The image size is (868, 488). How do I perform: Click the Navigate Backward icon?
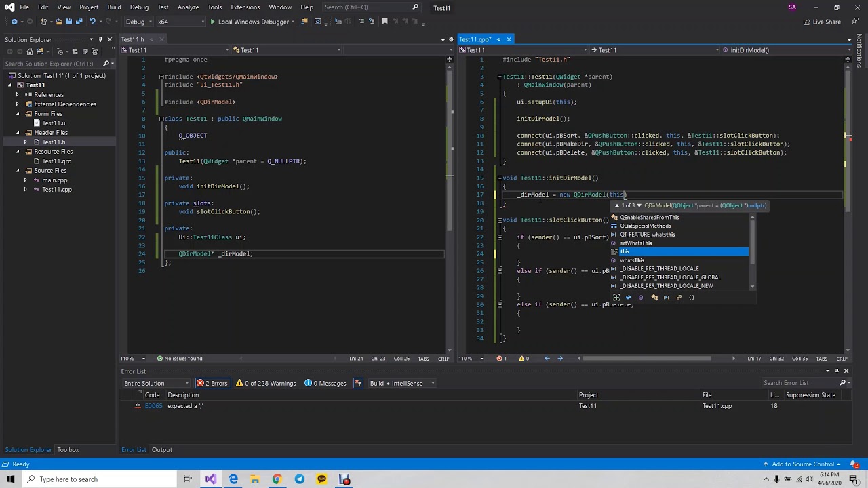[x=14, y=22]
